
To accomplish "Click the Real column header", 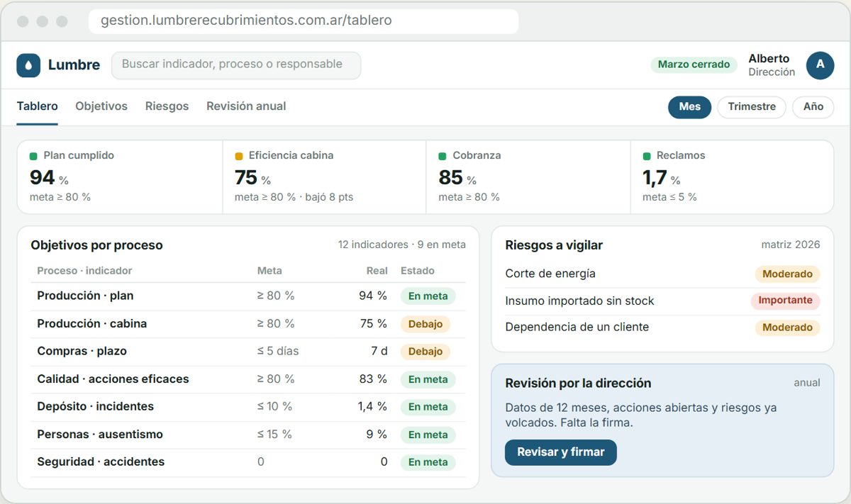I will coord(377,271).
